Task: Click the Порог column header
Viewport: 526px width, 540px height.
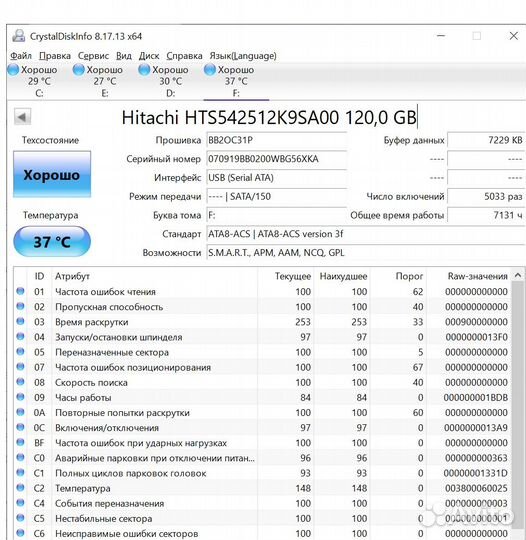Action: [398, 276]
